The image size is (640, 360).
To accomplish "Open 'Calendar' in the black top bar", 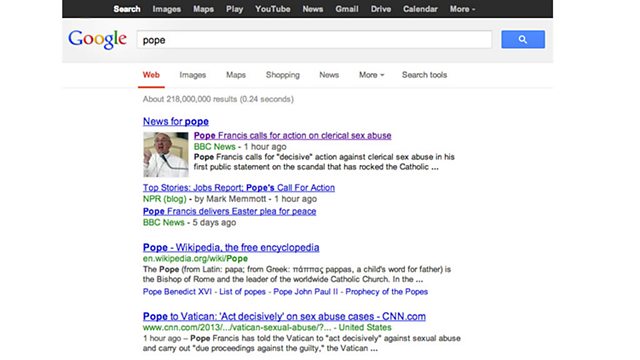I will [420, 9].
